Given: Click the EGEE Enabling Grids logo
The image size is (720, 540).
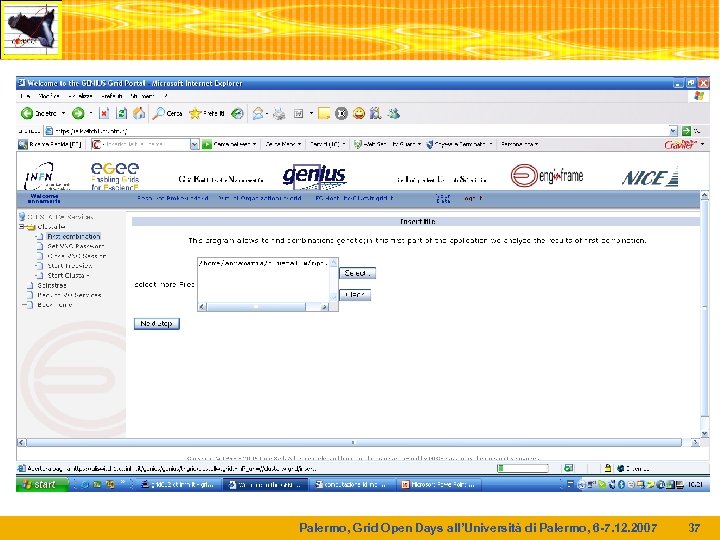Looking at the screenshot, I should pos(115,176).
